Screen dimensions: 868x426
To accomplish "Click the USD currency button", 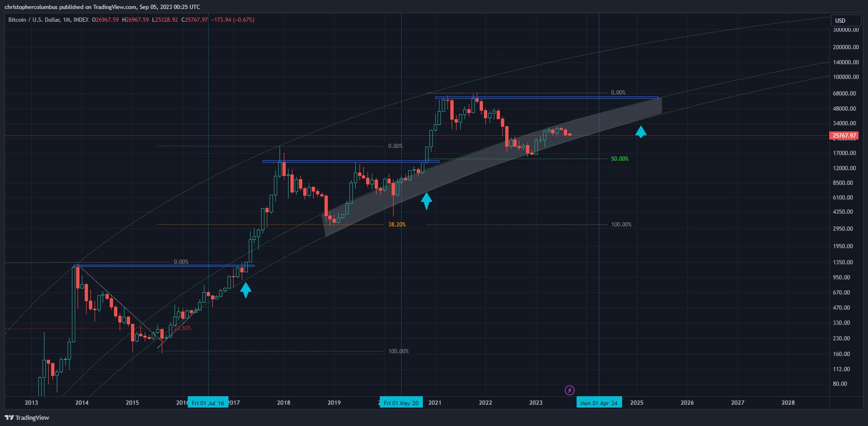I will point(846,20).
